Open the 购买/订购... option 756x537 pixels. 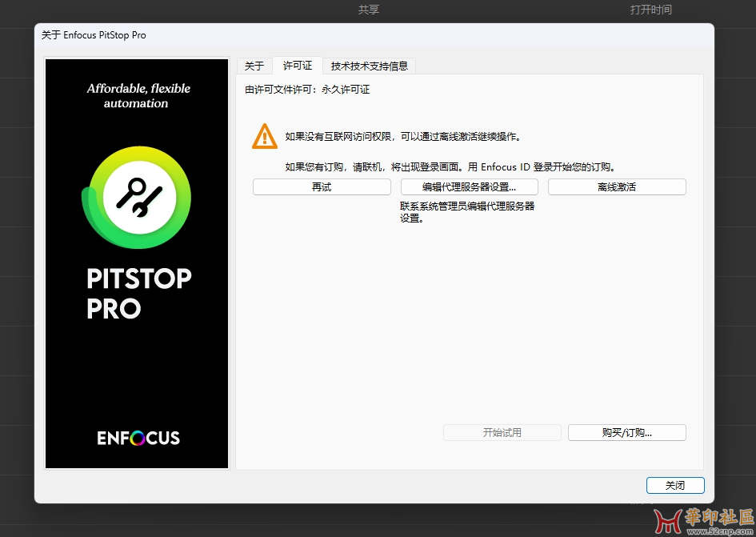coord(626,432)
